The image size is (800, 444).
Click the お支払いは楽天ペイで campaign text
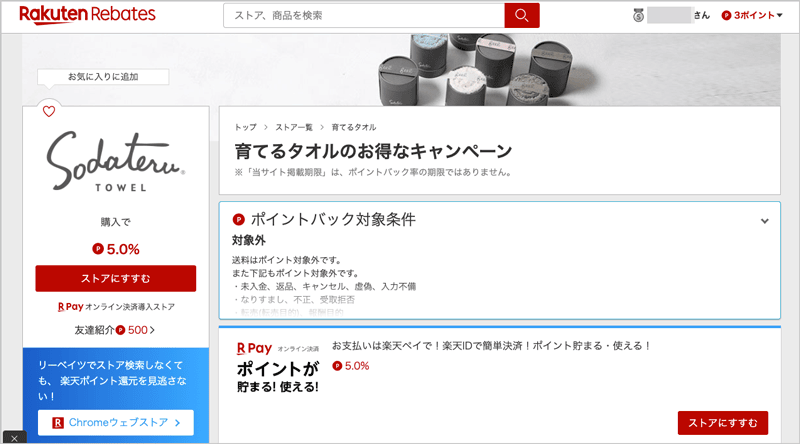pyautogui.click(x=491, y=346)
